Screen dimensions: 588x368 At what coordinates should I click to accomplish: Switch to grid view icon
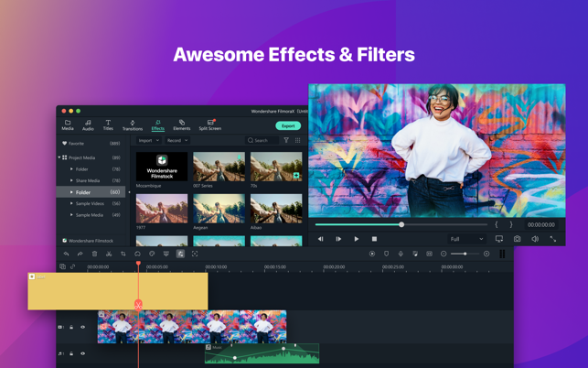click(x=298, y=140)
